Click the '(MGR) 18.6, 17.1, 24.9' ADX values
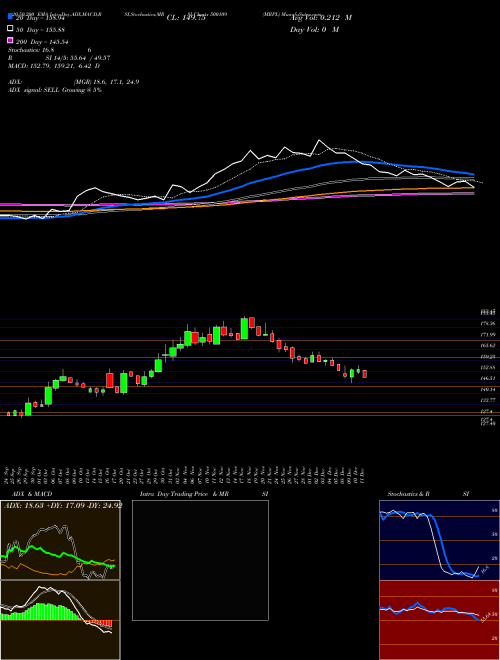 coord(106,82)
